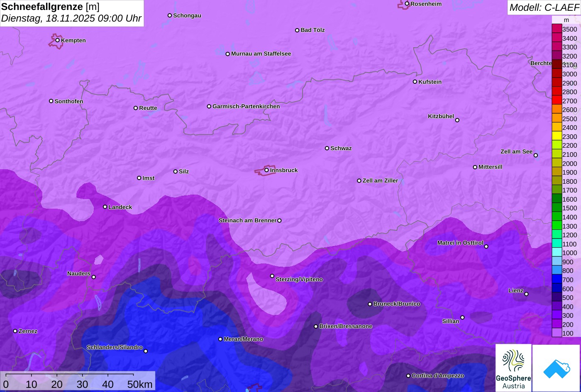This screenshot has height=392, width=581.
Task: Click the Schneefallgrenze [m] title
Action: 50,7
